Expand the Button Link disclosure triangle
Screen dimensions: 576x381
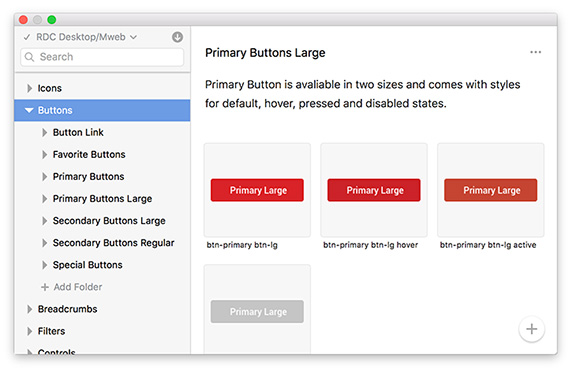44,132
